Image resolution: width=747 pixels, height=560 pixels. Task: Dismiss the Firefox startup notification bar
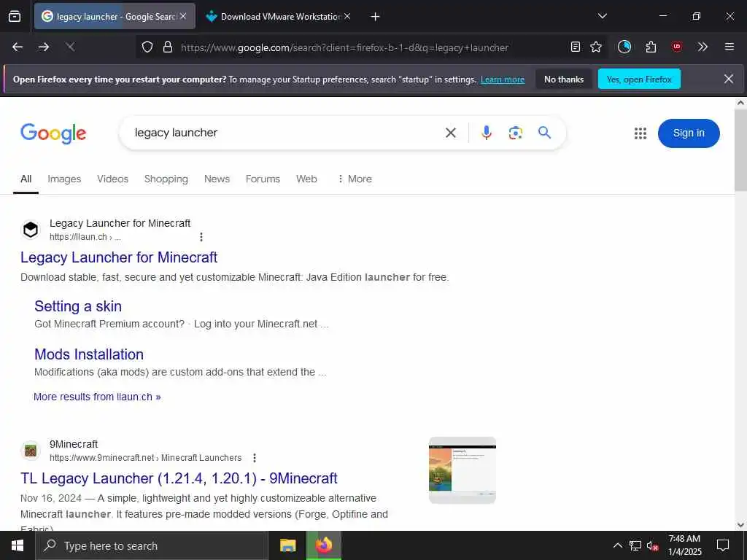click(729, 79)
